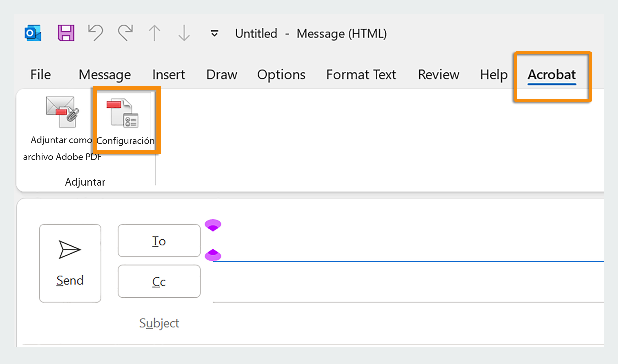Open the ribbon display options chevron

[x=214, y=33]
